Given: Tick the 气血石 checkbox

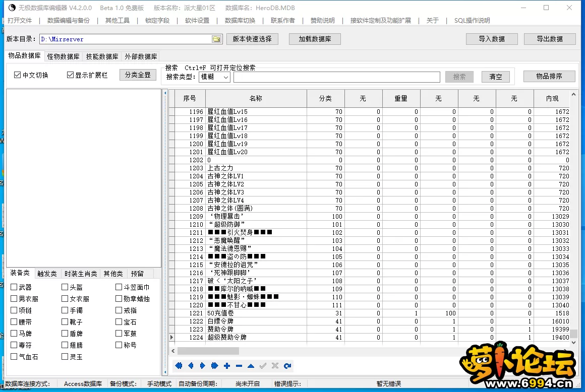Looking at the screenshot, I should coord(14,356).
